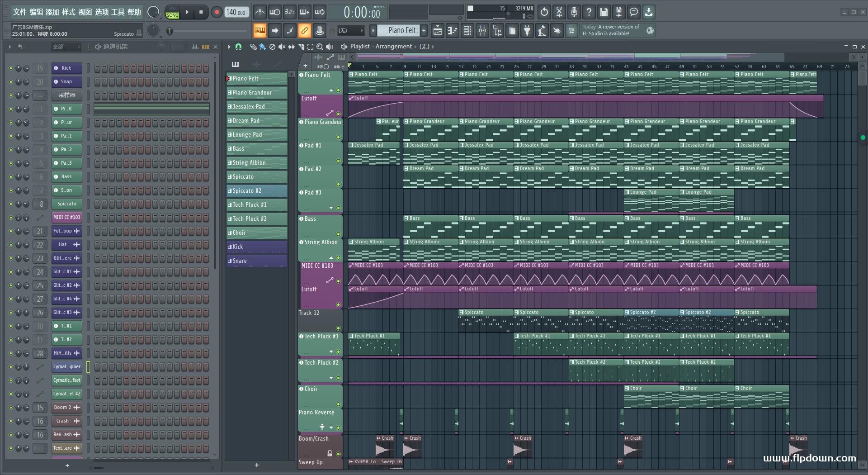Open the content shop cart icon
The width and height of the screenshot is (868, 475).
[x=572, y=31]
